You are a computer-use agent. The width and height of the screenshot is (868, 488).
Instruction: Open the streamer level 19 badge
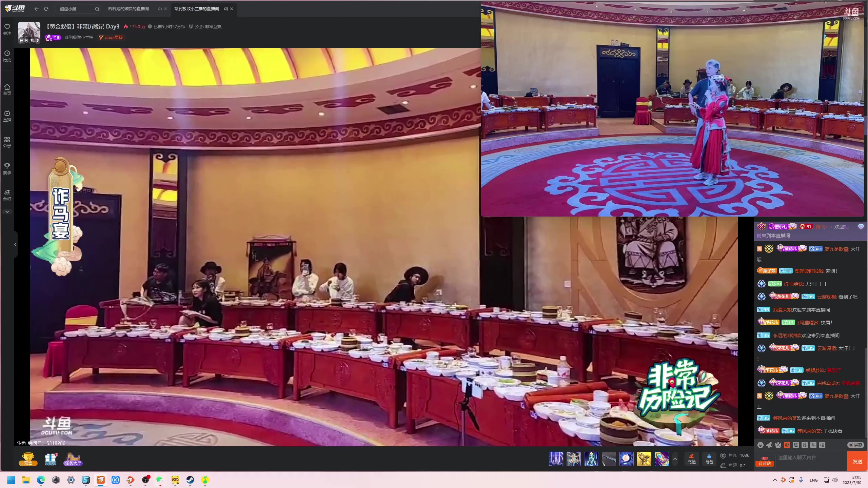(x=53, y=37)
